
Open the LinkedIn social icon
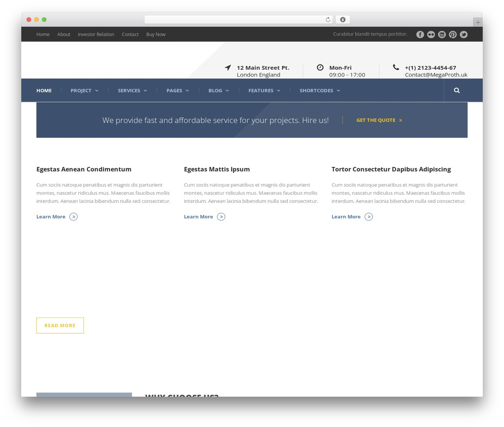pos(442,35)
